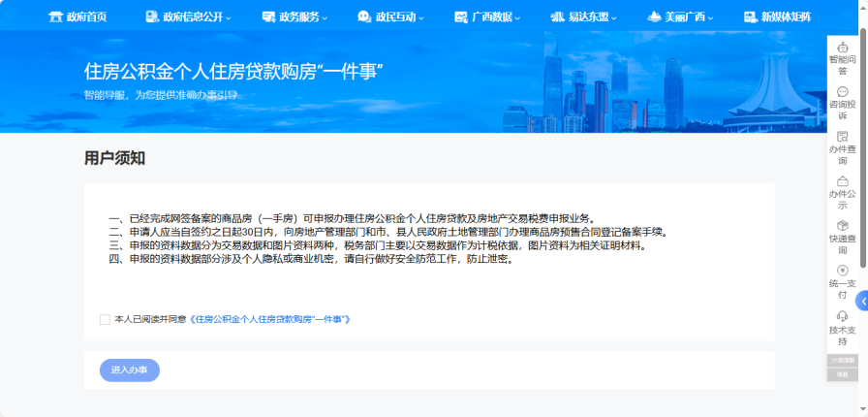Expand the 政务服务 dropdown menu
This screenshot has height=417, width=868.
(294, 16)
